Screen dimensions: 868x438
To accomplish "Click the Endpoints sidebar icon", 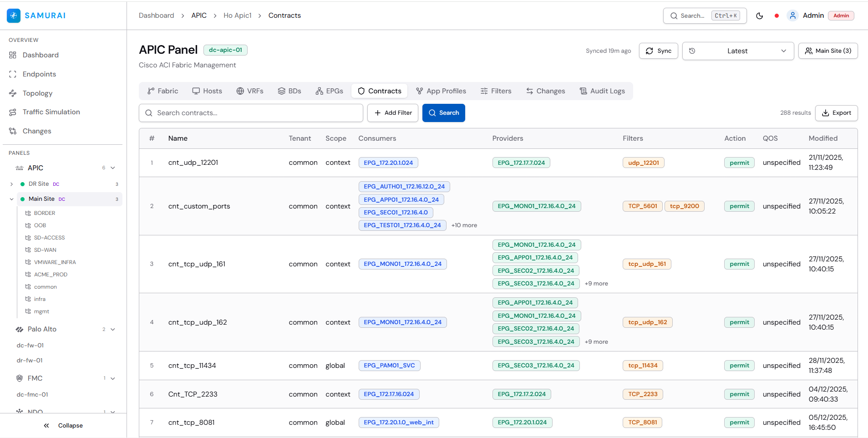I will click(12, 74).
